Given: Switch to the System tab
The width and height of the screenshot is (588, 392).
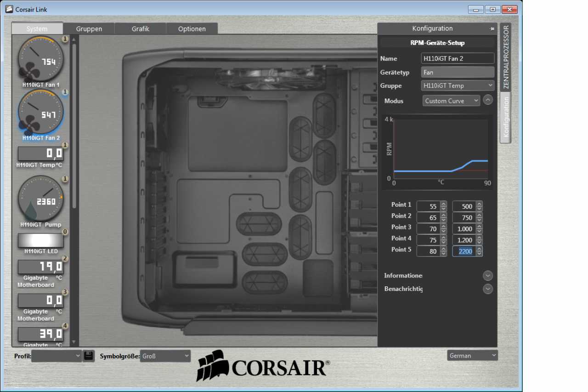Looking at the screenshot, I should (x=37, y=28).
